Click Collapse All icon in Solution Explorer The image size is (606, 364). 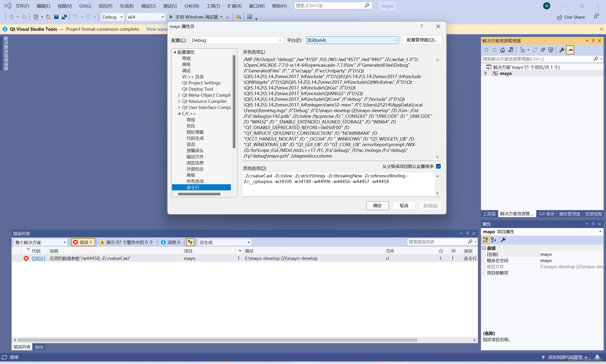click(x=543, y=50)
